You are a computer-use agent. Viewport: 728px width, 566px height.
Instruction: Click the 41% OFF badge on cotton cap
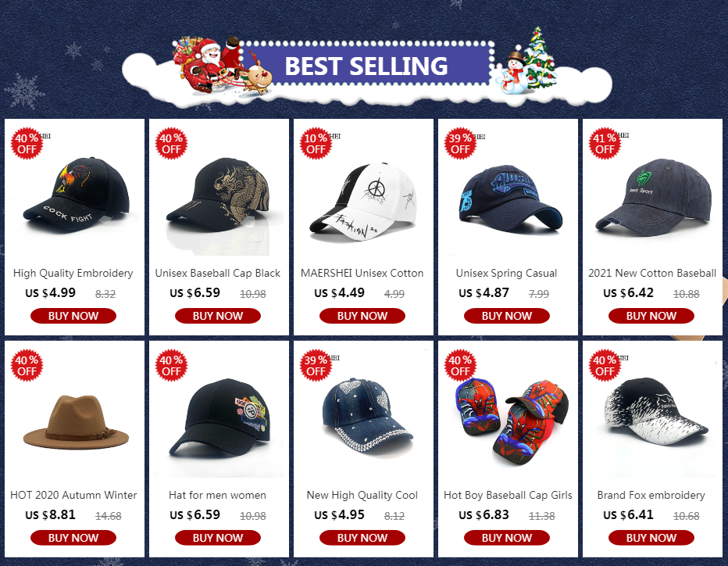605,144
